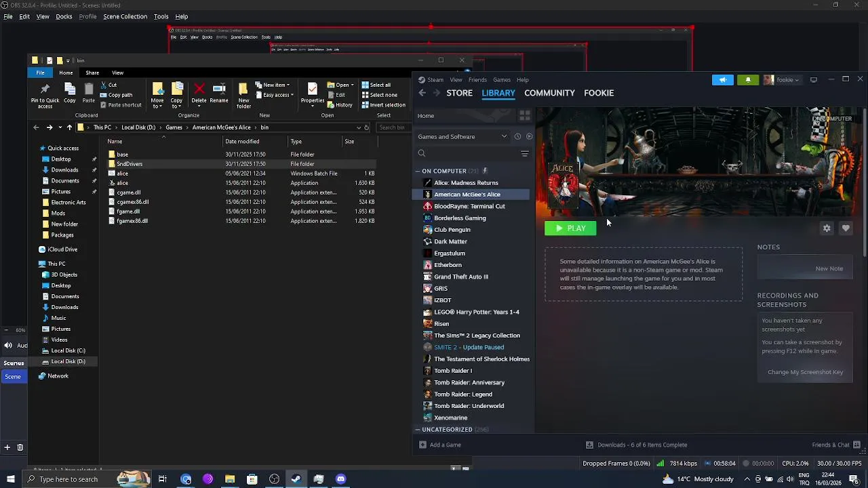Open the FOOKIE profile tab in Steam

599,93
